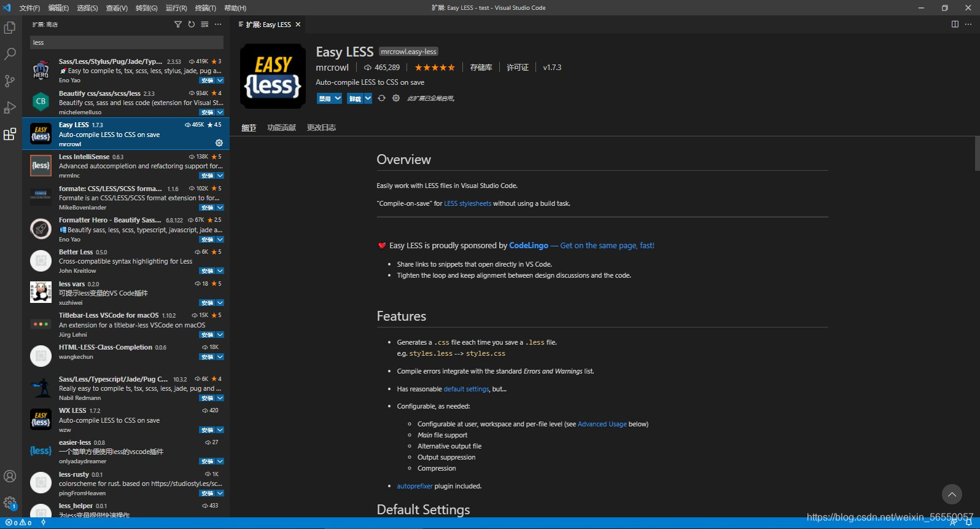Screen dimensions: 980x529
Task: Open the 选择(S) menu
Action: click(87, 8)
